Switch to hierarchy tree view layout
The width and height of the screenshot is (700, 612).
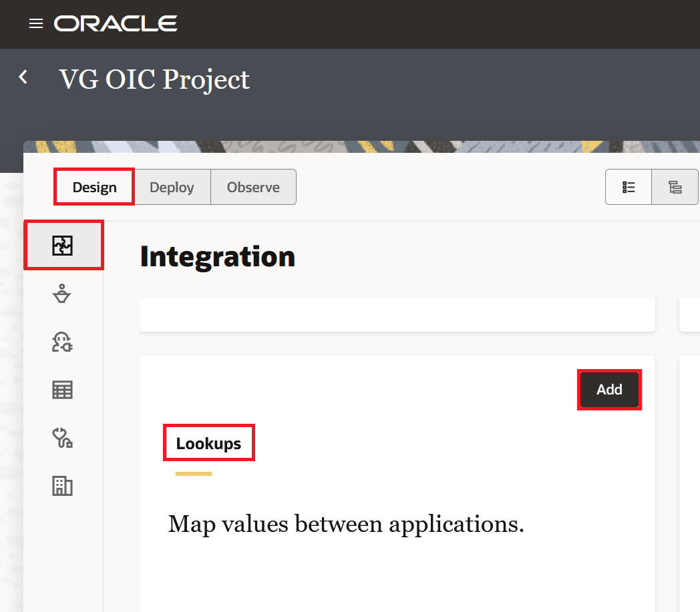tap(675, 188)
